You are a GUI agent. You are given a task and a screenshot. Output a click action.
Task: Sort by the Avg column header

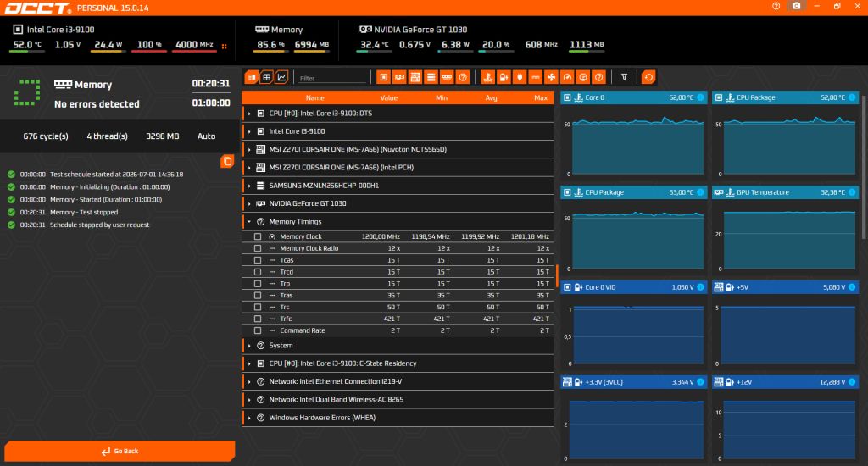(491, 98)
